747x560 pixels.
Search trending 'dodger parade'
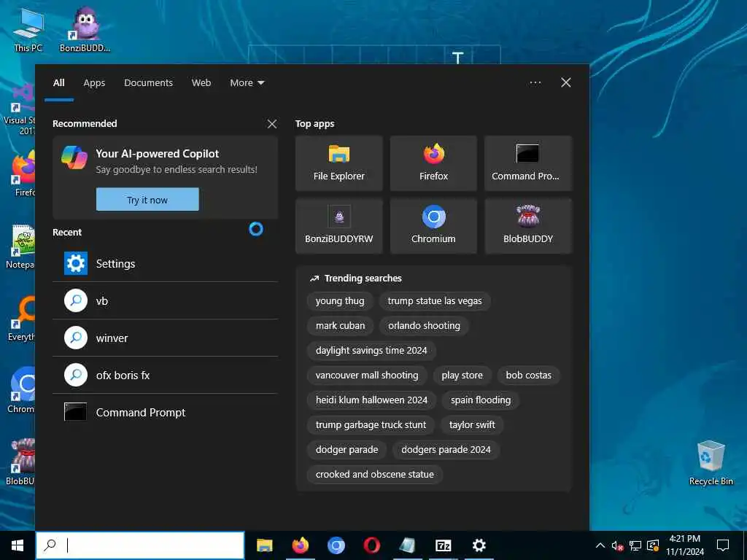(347, 449)
